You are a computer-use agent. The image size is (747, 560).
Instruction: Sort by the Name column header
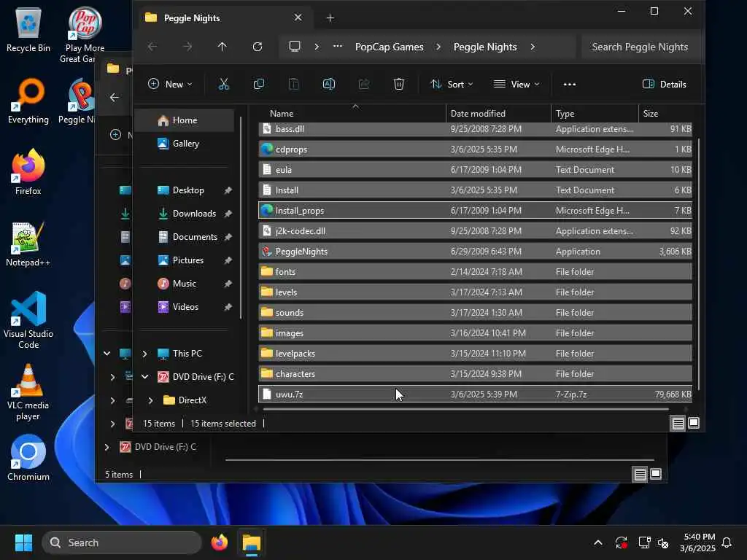pyautogui.click(x=352, y=113)
